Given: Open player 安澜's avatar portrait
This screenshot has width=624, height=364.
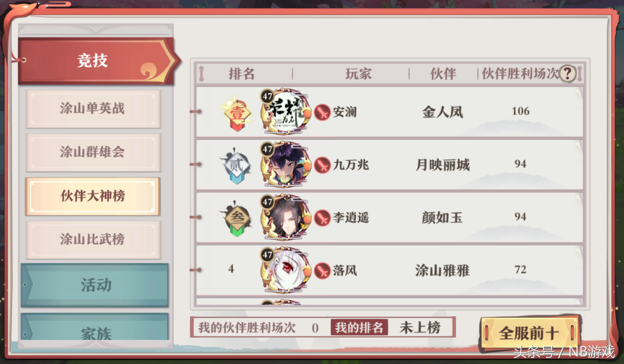Looking at the screenshot, I should 286,112.
